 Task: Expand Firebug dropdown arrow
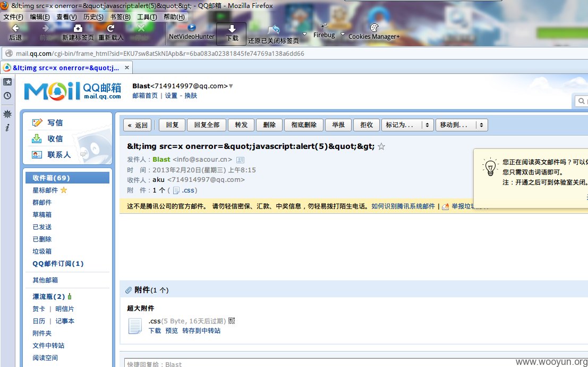click(x=343, y=34)
